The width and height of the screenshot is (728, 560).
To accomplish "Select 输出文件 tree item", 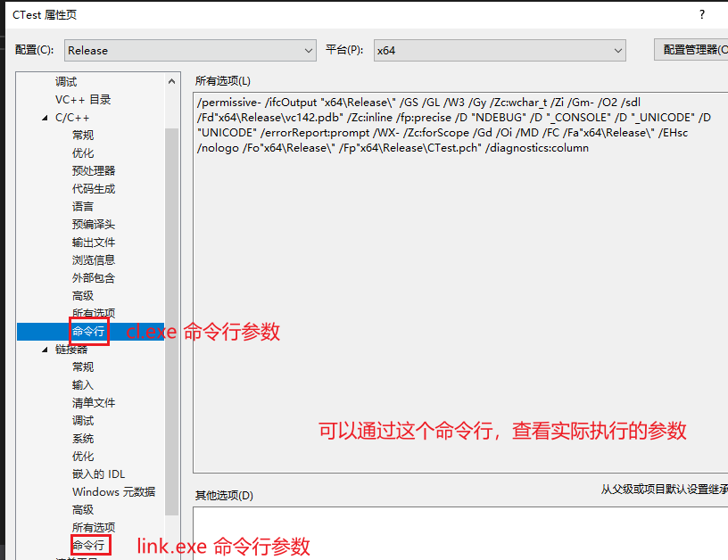I will tap(94, 243).
